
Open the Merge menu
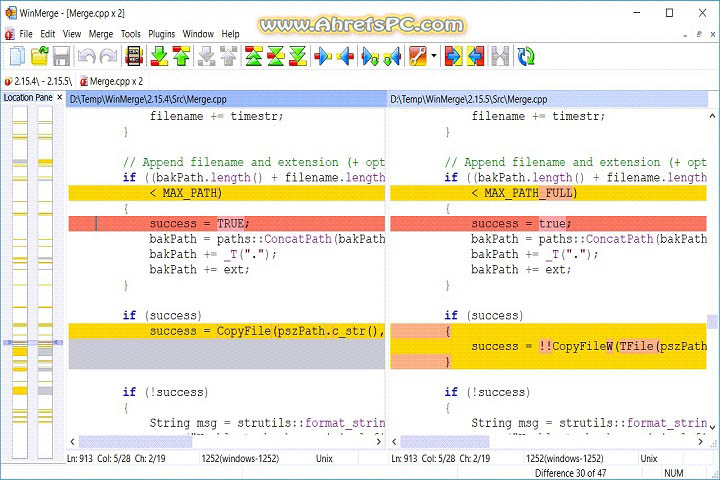pos(101,34)
